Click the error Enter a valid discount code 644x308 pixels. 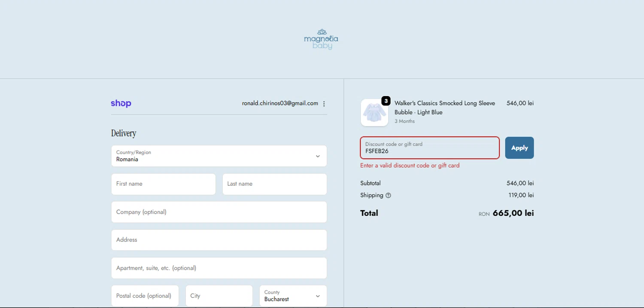coord(410,166)
